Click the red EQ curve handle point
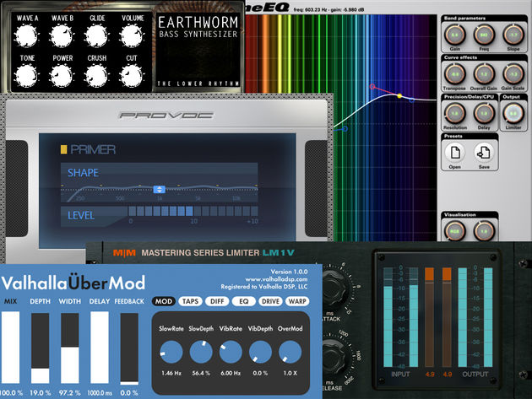 372,87
